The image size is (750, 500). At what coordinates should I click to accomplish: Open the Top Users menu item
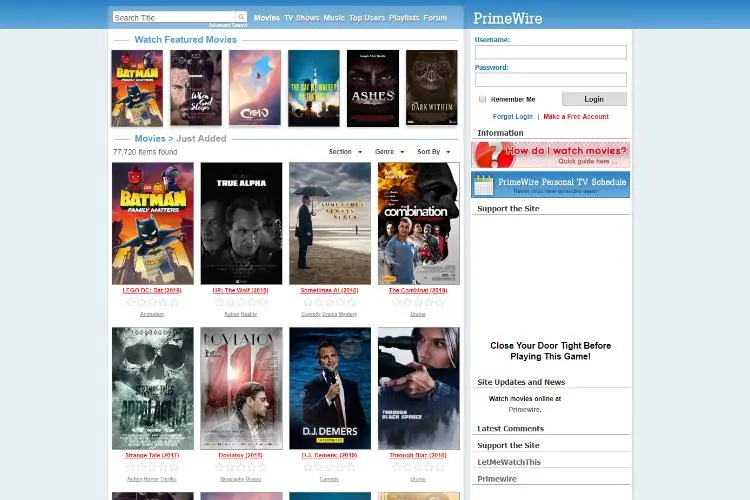click(367, 18)
